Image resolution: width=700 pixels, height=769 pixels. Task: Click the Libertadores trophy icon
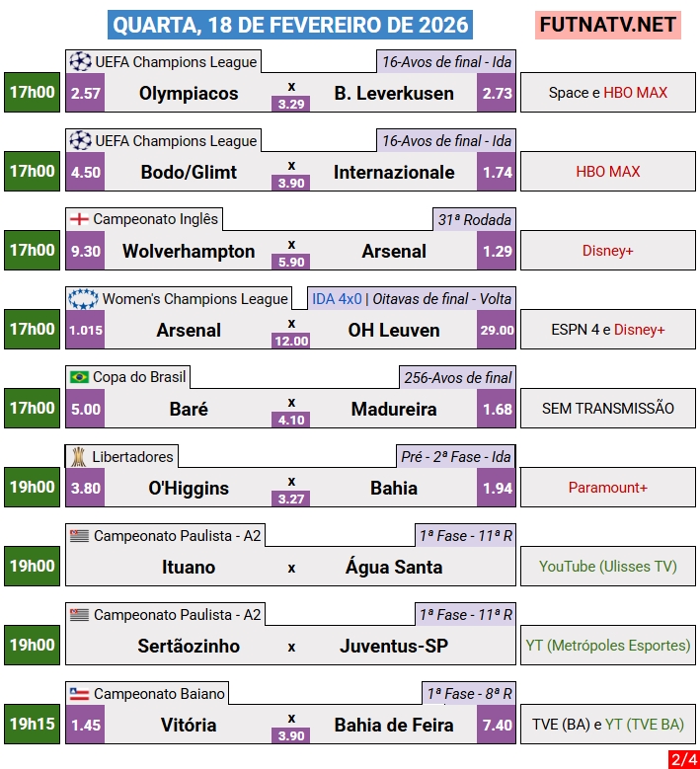coord(79,456)
